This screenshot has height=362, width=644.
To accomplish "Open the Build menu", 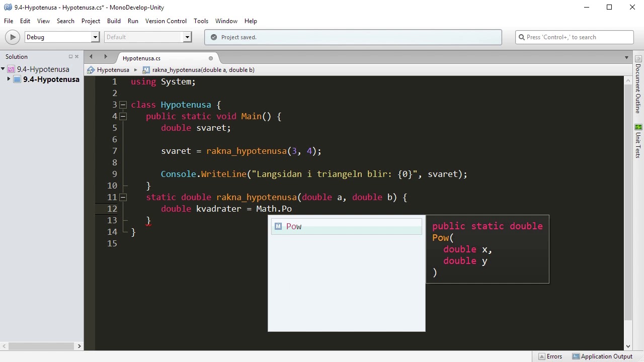I will [114, 21].
